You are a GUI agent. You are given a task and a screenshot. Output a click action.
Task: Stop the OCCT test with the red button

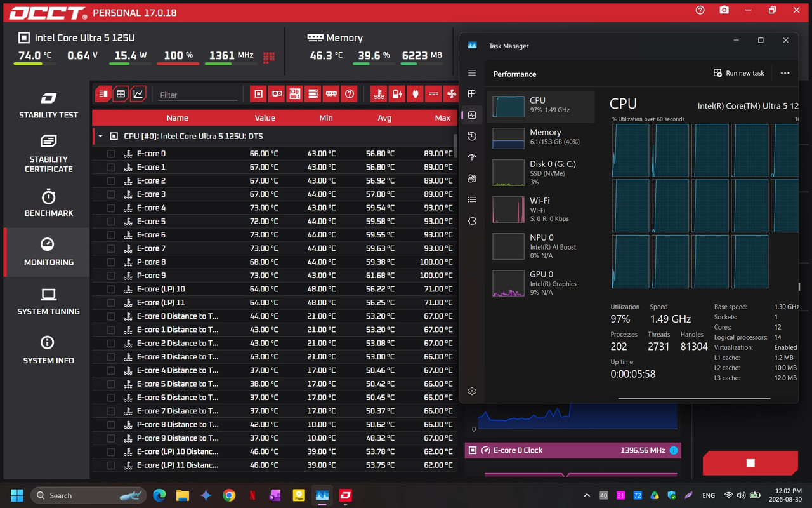pyautogui.click(x=750, y=463)
